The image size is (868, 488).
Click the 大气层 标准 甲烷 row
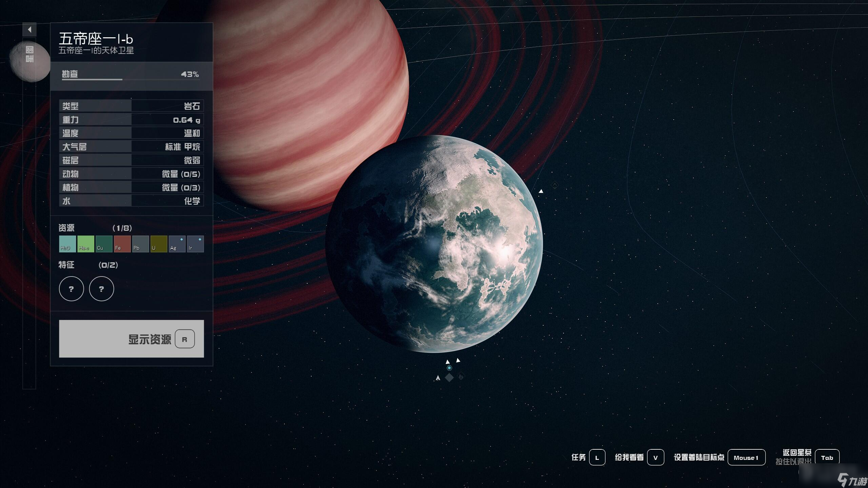[132, 147]
